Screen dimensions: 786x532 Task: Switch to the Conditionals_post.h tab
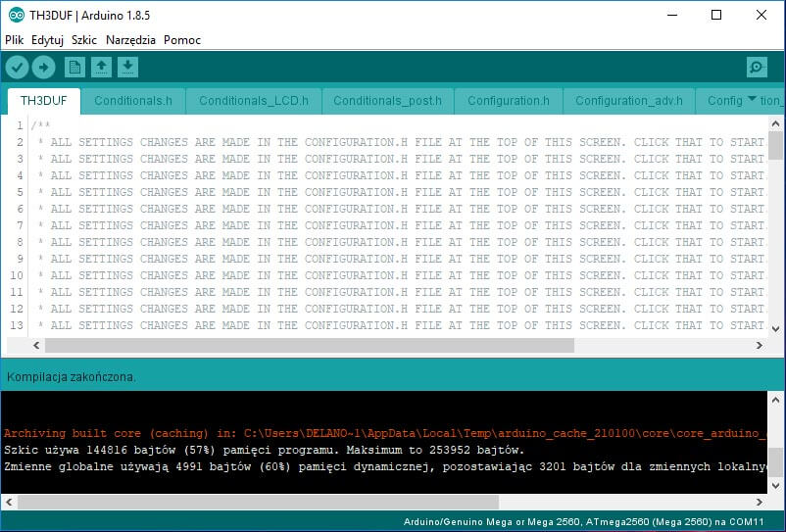tap(387, 101)
